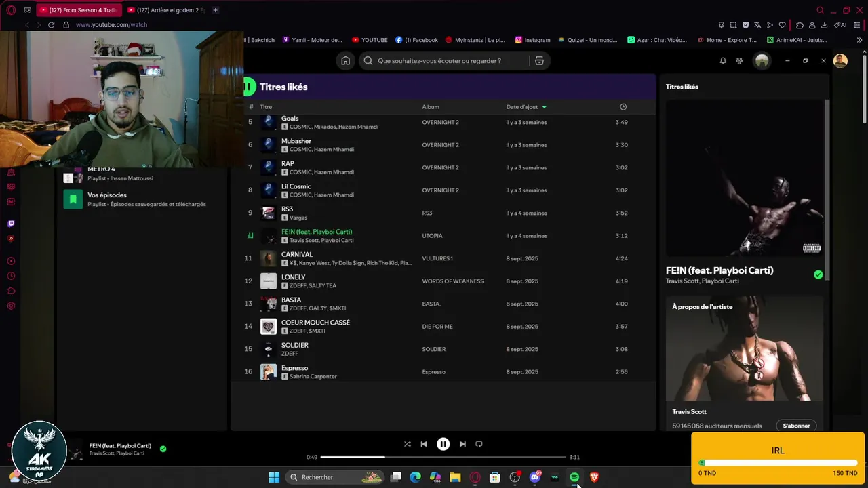
Task: Switch to 'From Season 4 Trailer' browser tab
Action: pyautogui.click(x=79, y=10)
